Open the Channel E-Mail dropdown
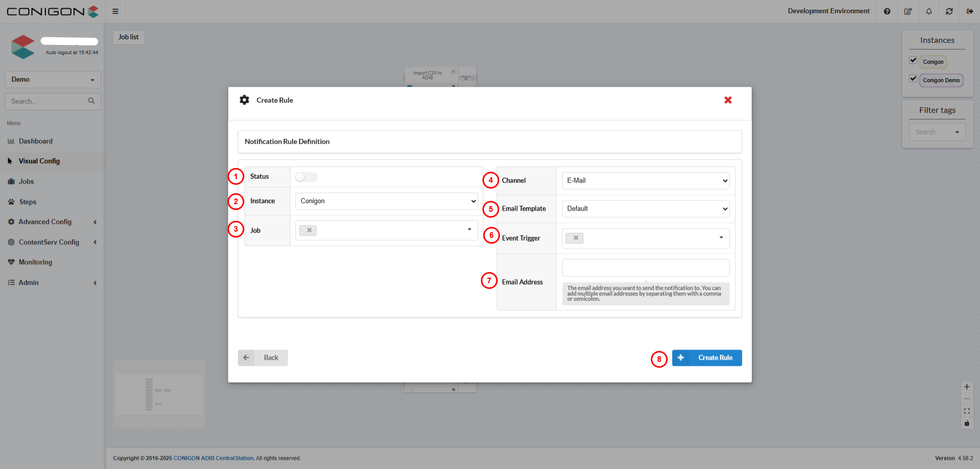Screen dimensions: 980x469 [645, 181]
